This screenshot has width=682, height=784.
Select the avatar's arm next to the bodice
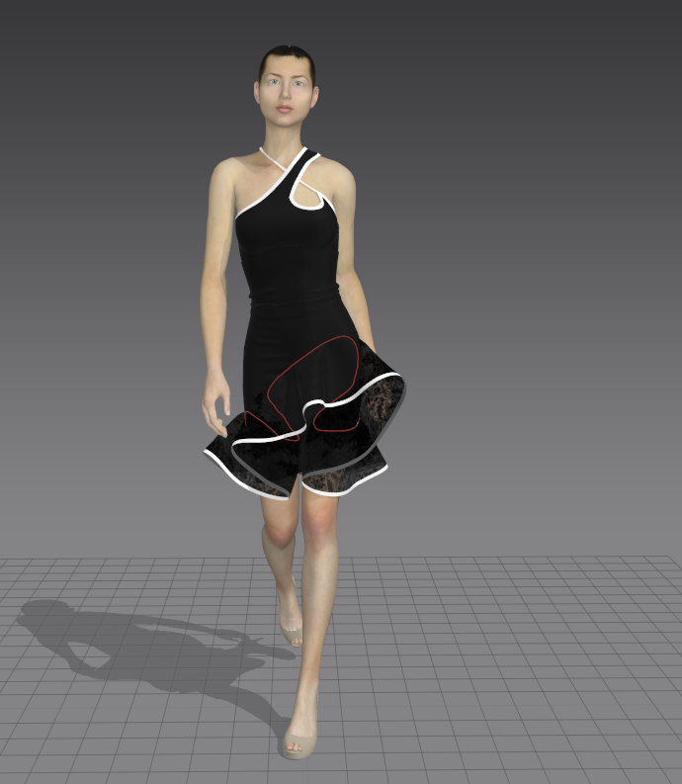coord(219,277)
